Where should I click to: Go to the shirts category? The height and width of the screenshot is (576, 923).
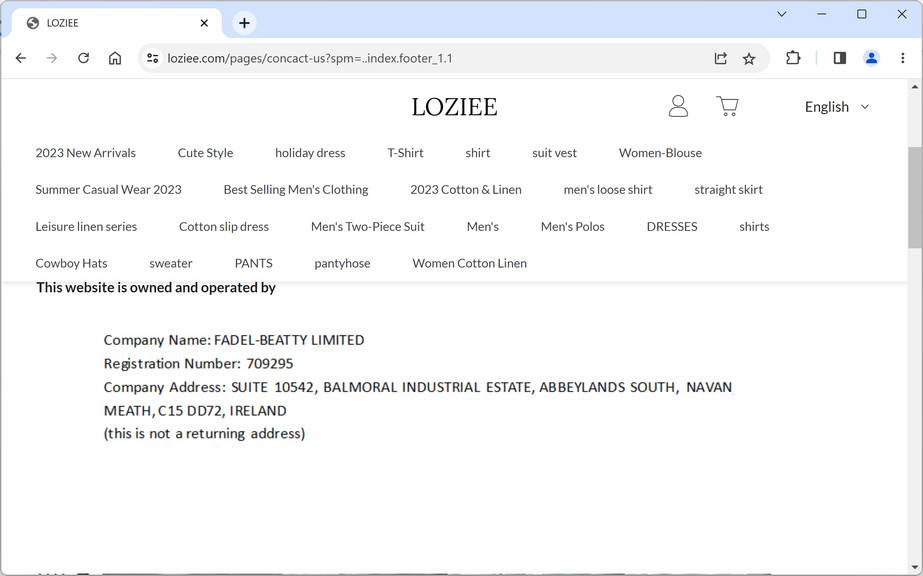(754, 227)
